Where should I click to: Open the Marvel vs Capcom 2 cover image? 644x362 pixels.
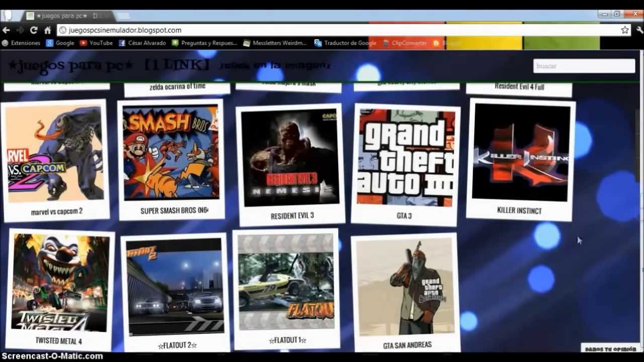point(56,153)
